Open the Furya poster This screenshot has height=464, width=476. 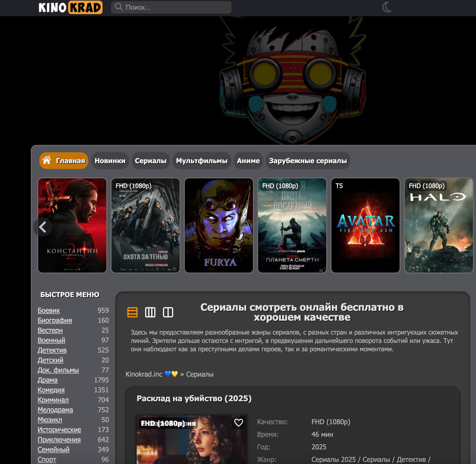[219, 225]
